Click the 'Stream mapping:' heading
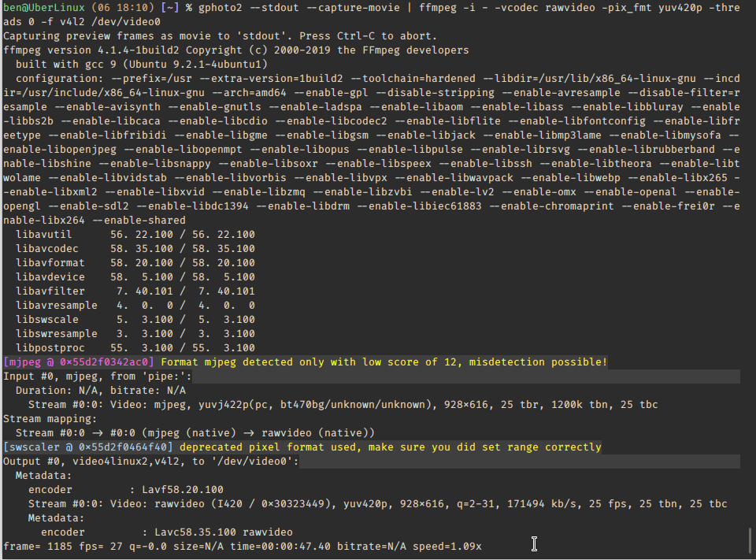The image size is (756, 560). (50, 419)
